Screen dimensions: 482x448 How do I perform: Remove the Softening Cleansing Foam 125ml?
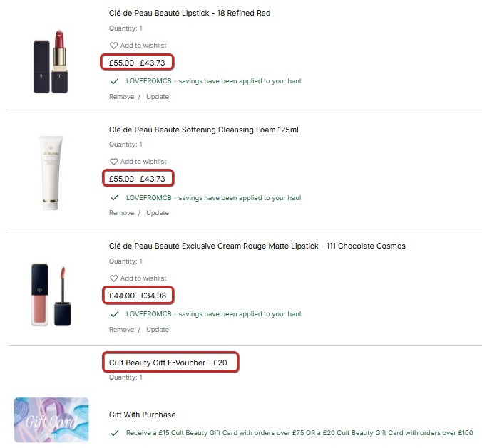click(121, 213)
